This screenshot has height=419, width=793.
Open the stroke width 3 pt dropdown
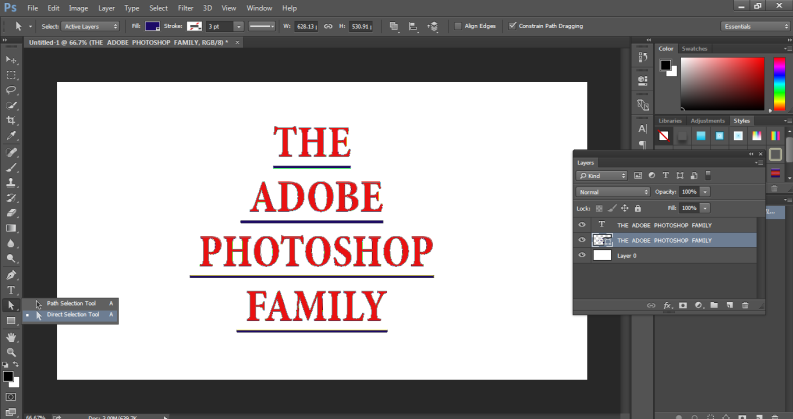239,26
